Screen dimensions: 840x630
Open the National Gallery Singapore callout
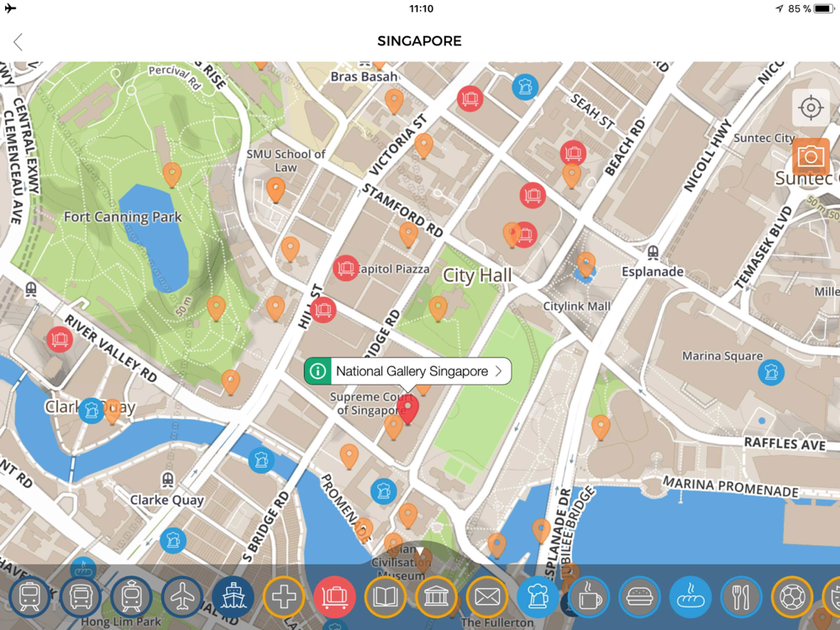click(x=407, y=371)
